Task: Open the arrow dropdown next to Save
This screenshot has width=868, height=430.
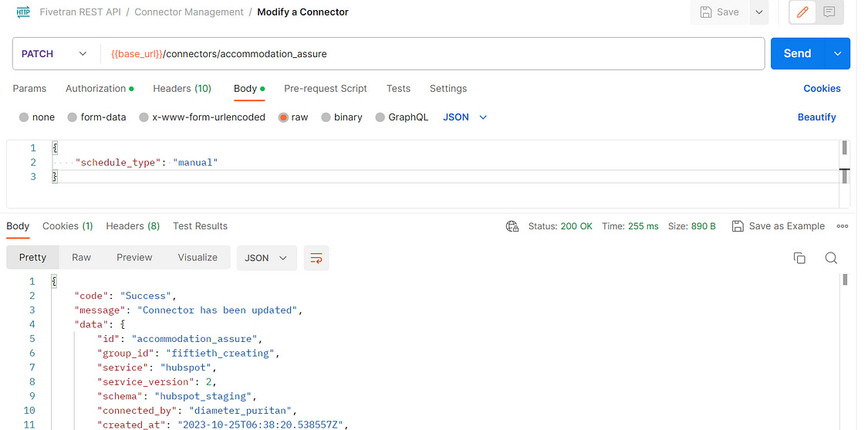Action: click(x=759, y=12)
